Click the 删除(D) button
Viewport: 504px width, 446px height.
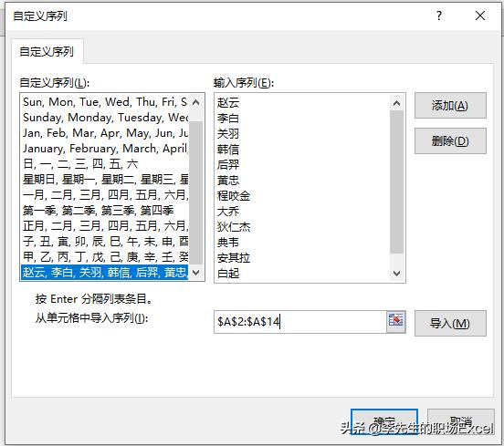tap(450, 140)
